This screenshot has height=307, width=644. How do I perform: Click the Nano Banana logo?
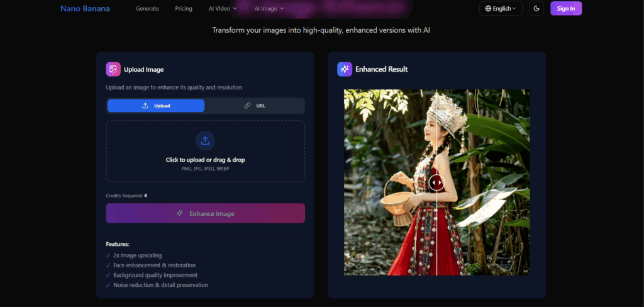click(x=85, y=8)
